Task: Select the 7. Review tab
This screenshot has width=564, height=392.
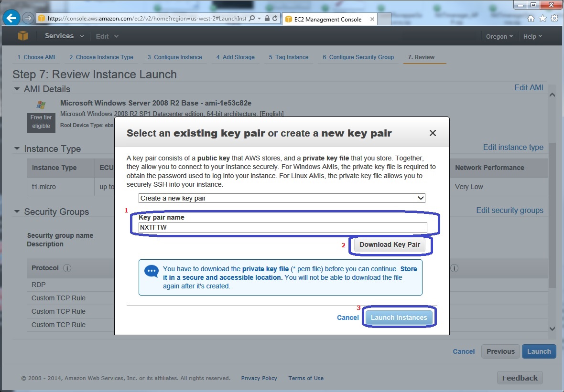Action: point(421,57)
